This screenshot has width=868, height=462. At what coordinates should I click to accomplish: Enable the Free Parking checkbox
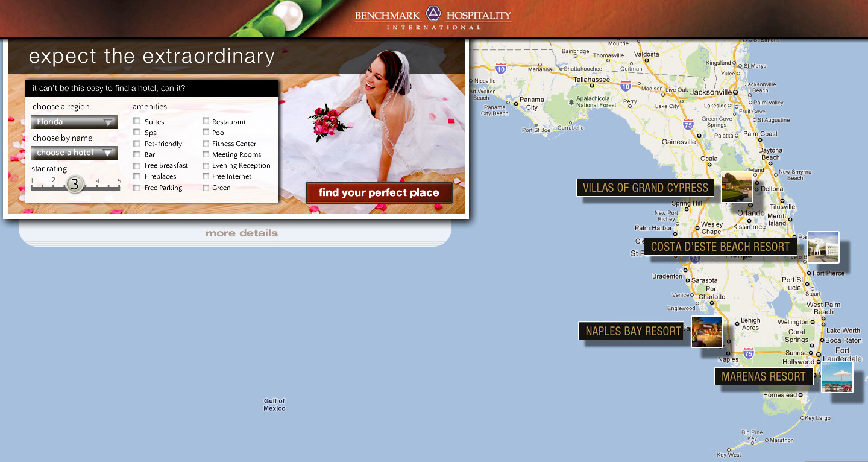[x=137, y=187]
